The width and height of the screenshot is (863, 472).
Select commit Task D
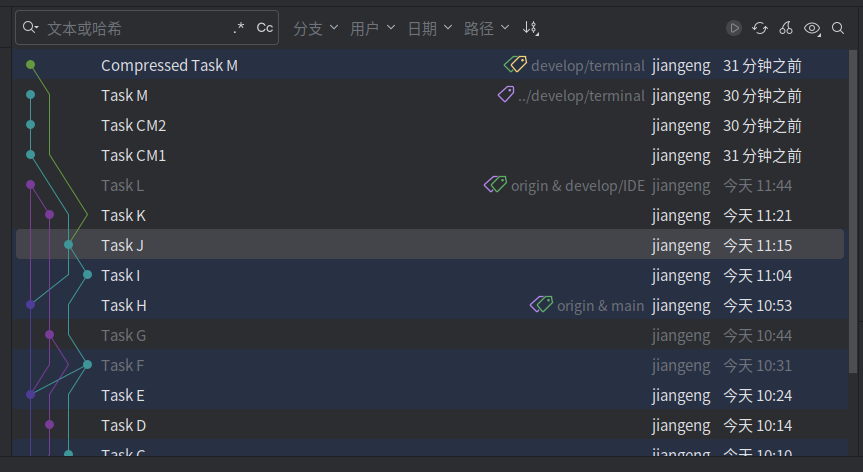(430, 425)
